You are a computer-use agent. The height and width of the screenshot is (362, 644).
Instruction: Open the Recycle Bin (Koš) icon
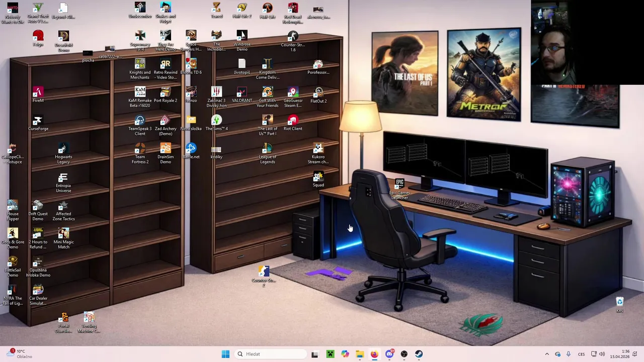pos(619,305)
